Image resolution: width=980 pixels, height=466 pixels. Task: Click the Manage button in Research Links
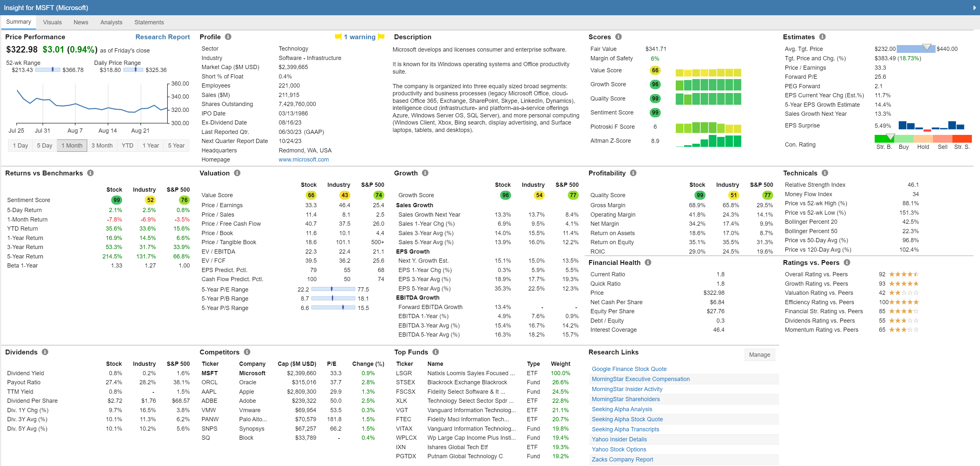tap(759, 354)
